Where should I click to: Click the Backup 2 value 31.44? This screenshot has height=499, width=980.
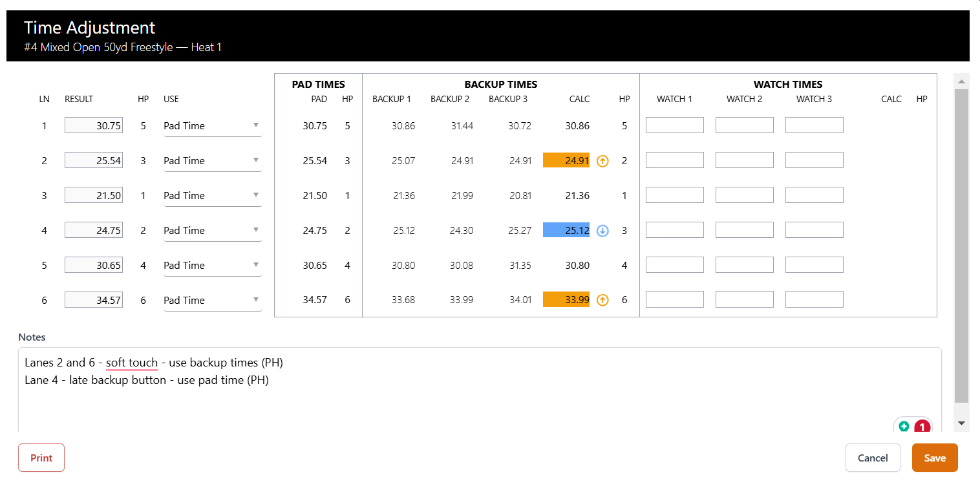pos(462,126)
